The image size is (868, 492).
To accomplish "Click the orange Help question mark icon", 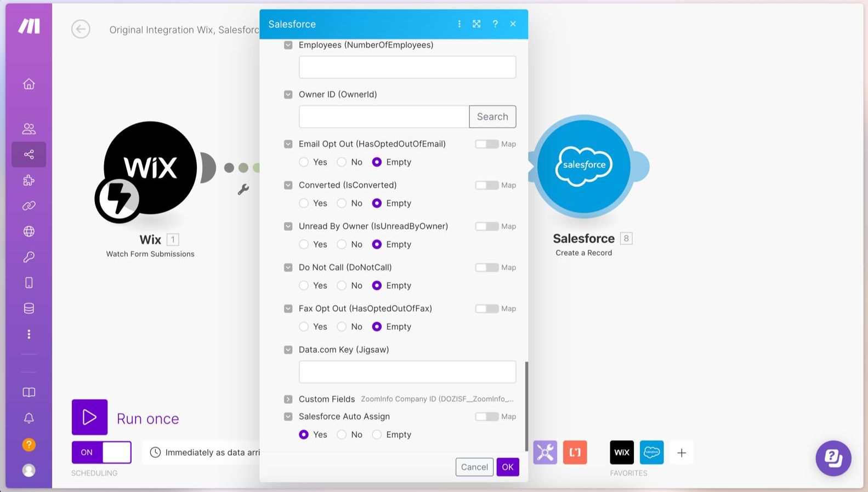I will point(29,444).
